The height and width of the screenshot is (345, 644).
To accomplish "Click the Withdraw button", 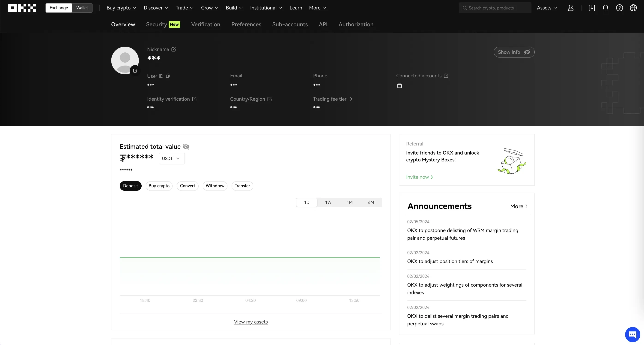I will 215,186.
